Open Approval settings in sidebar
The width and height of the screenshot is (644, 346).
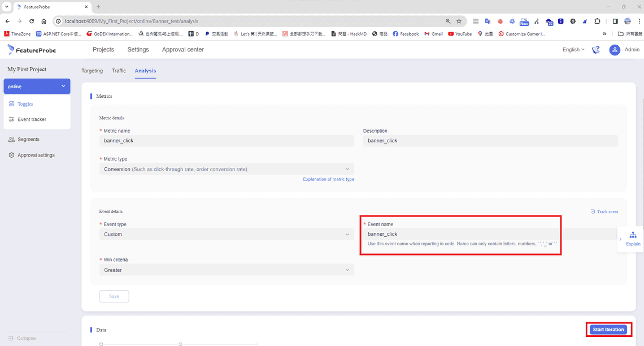pos(36,155)
